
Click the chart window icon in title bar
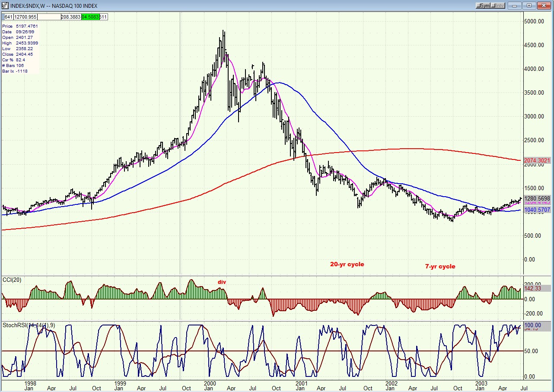pyautogui.click(x=5, y=6)
